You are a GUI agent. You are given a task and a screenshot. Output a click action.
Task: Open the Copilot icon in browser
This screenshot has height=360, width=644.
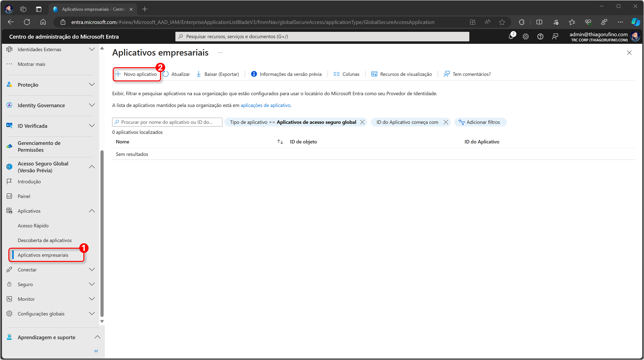click(x=636, y=22)
